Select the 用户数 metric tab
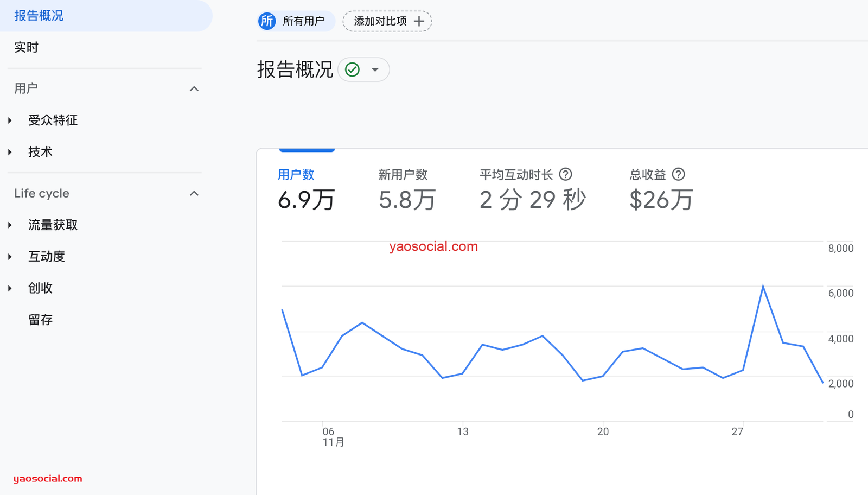The height and width of the screenshot is (495, 868). tap(296, 175)
